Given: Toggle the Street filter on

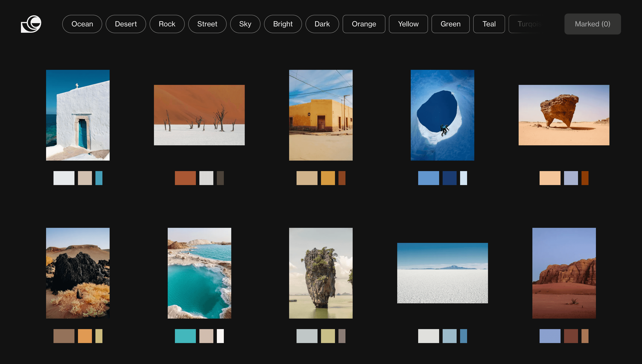Looking at the screenshot, I should (207, 24).
